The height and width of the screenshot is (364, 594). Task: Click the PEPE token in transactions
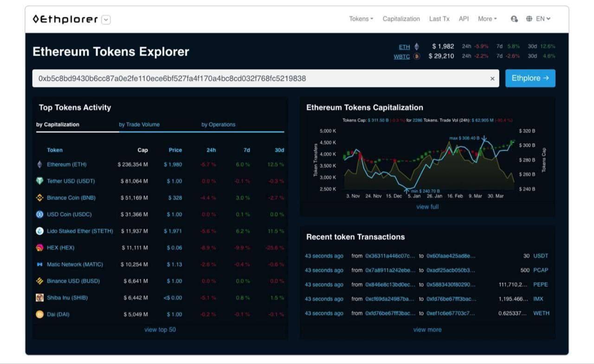[x=541, y=285]
